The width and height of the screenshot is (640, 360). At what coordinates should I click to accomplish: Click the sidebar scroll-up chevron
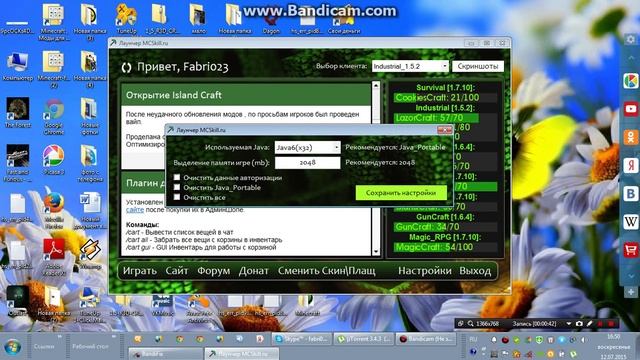[631, 58]
